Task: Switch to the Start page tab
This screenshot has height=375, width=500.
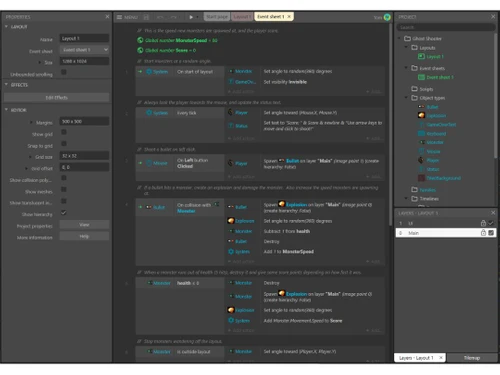Action: pos(217,17)
